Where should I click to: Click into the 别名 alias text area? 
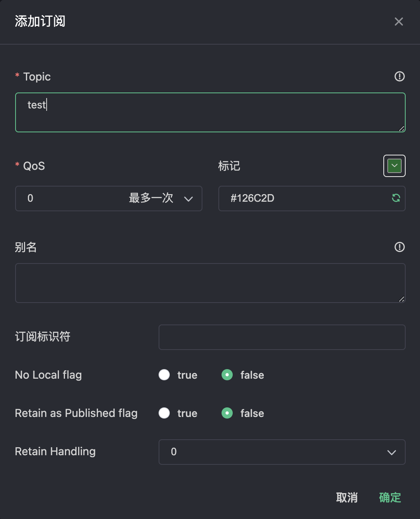click(210, 283)
